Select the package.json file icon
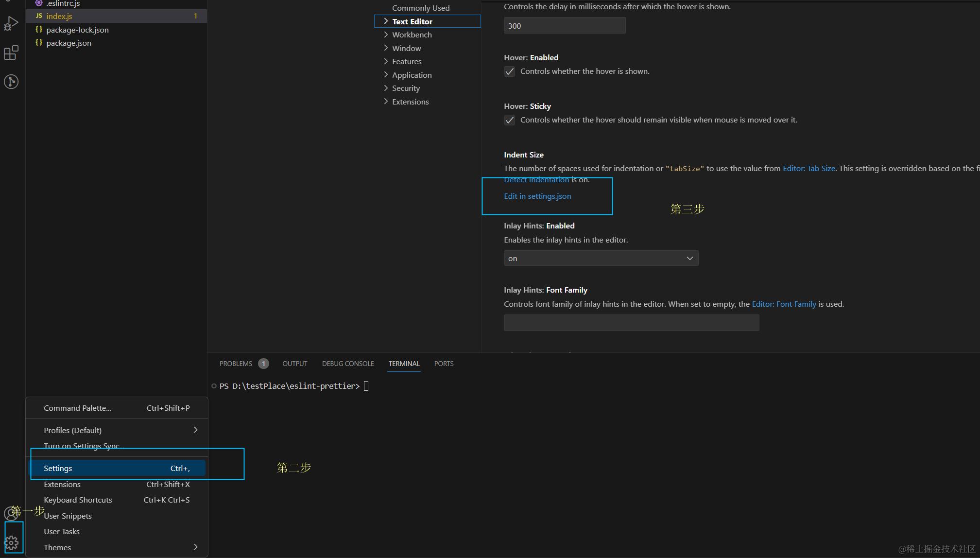980x558 pixels. [x=39, y=43]
